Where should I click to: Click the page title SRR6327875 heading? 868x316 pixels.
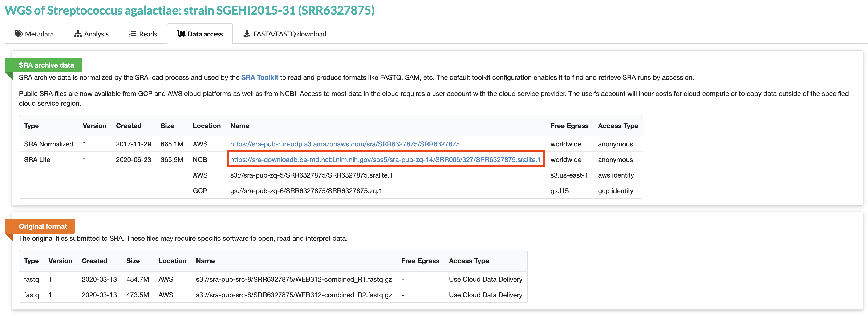(189, 11)
